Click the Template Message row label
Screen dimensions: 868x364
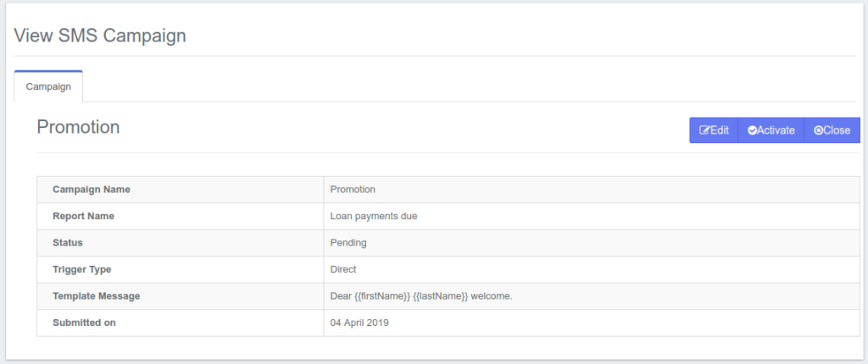(x=96, y=296)
